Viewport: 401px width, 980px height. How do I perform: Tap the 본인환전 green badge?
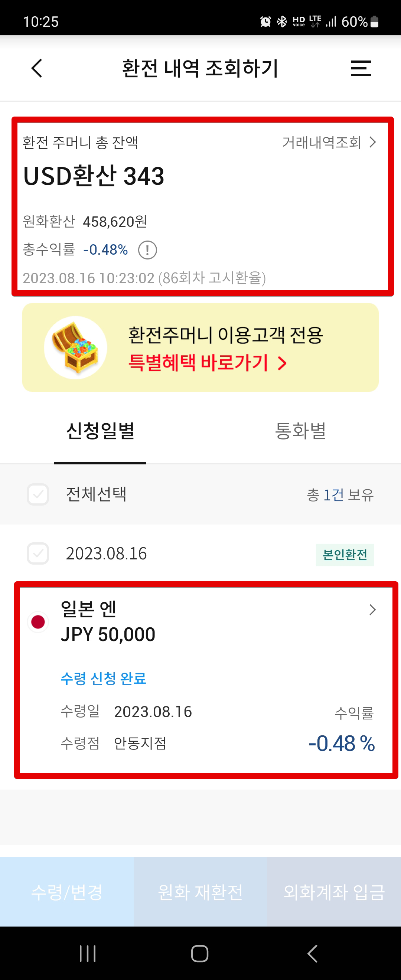click(345, 555)
